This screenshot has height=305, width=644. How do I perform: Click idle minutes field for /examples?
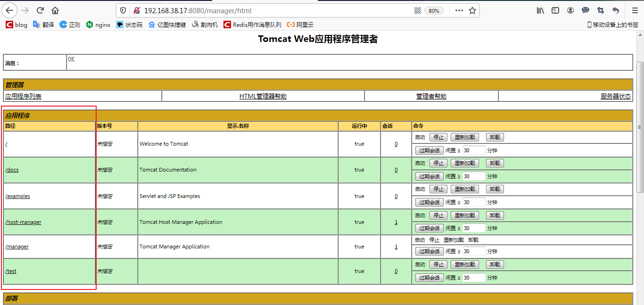point(474,202)
